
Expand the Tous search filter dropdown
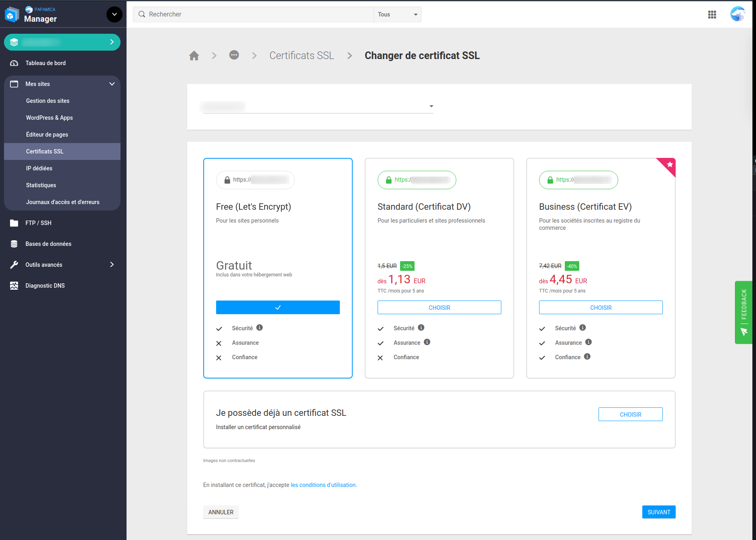pos(397,14)
